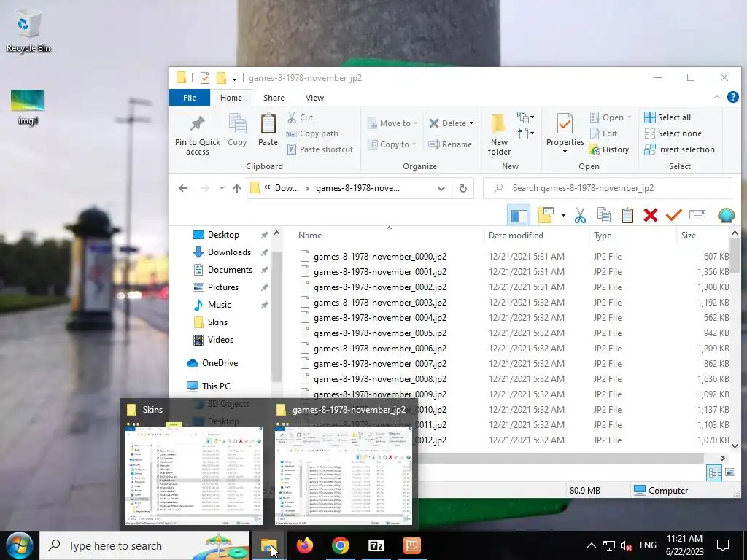
Task: Create a New folder
Action: click(x=499, y=135)
